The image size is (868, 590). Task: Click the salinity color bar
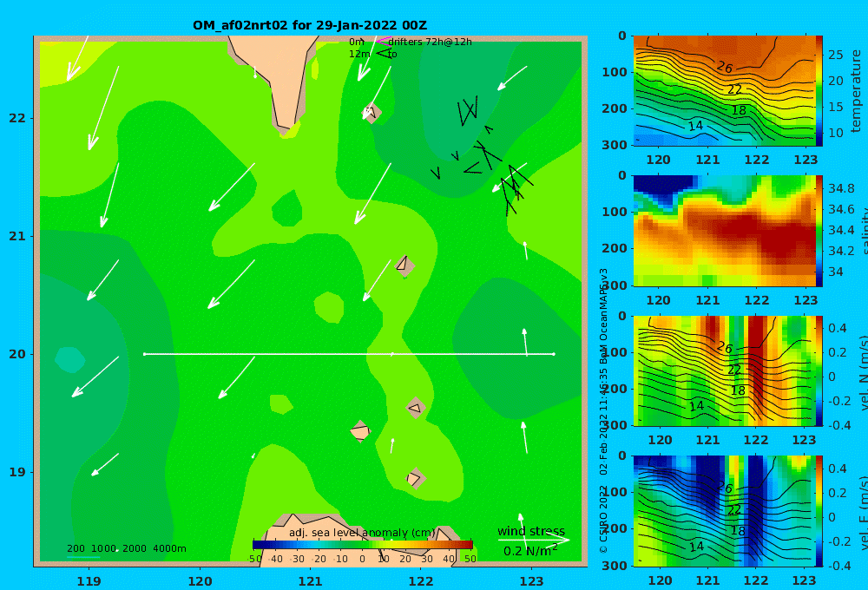819,231
